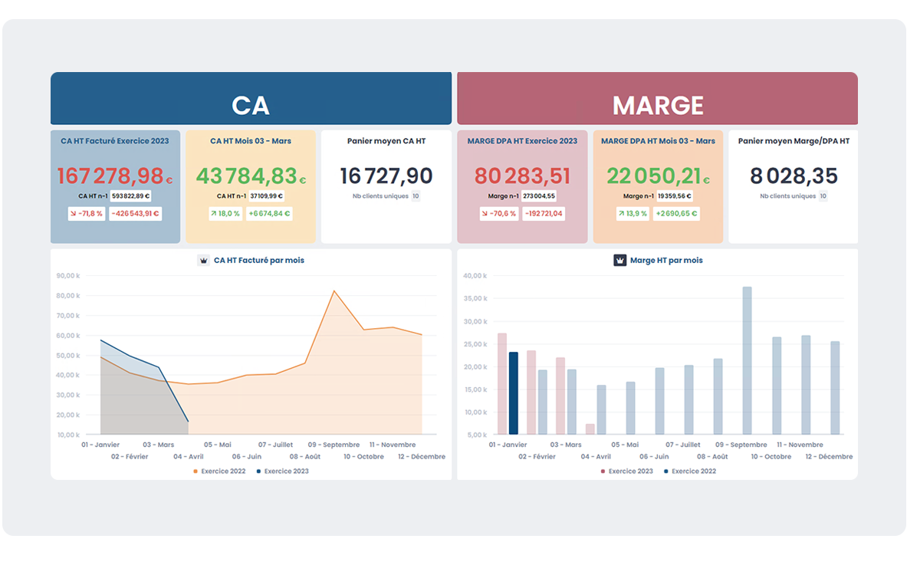Click the -426 543,91 € variance badge
The width and height of the screenshot is (907, 588).
pos(135,213)
